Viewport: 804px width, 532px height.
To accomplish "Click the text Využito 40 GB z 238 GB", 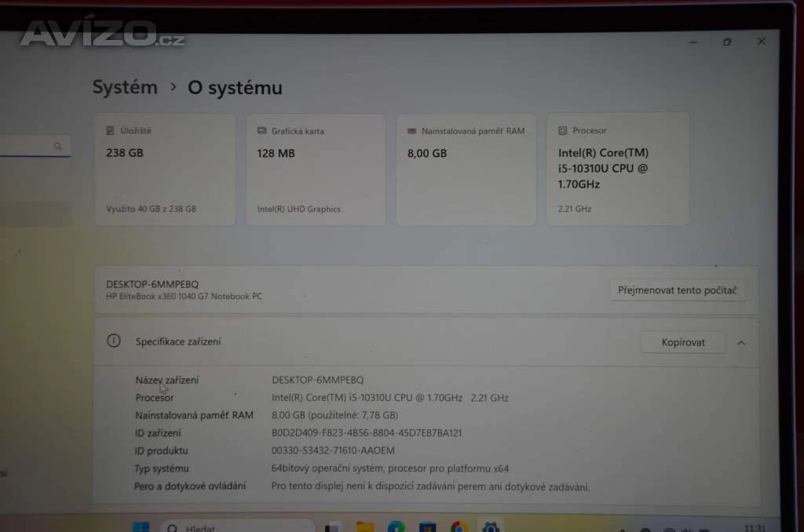I will [x=152, y=209].
